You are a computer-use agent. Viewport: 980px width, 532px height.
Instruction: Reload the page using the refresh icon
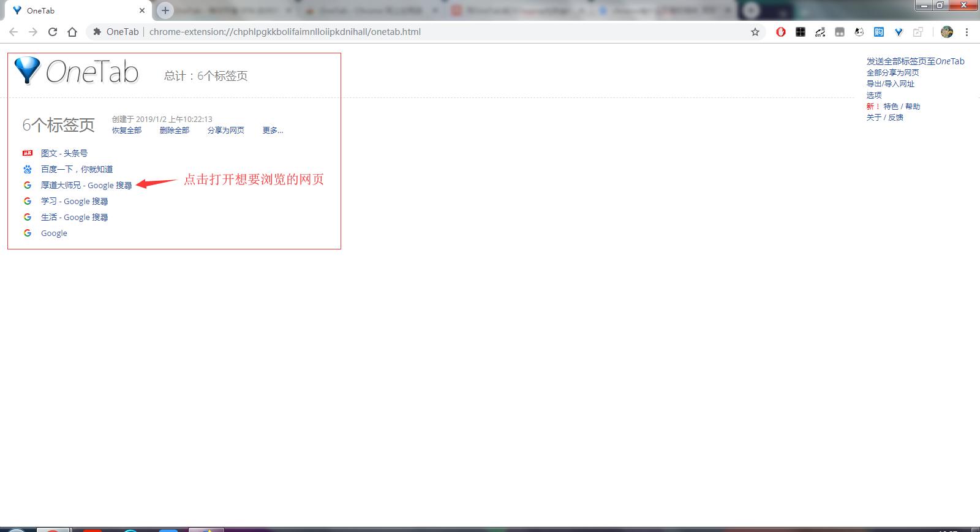[x=53, y=32]
